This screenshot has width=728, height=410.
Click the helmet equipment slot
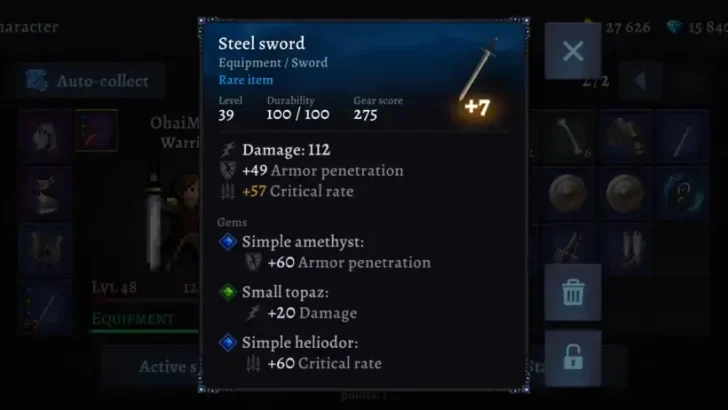[46, 137]
